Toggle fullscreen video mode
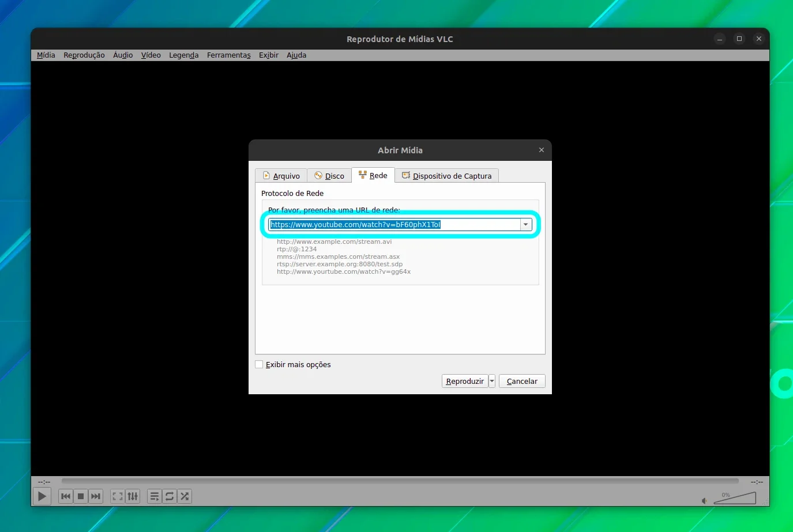Image resolution: width=793 pixels, height=532 pixels. click(x=118, y=496)
